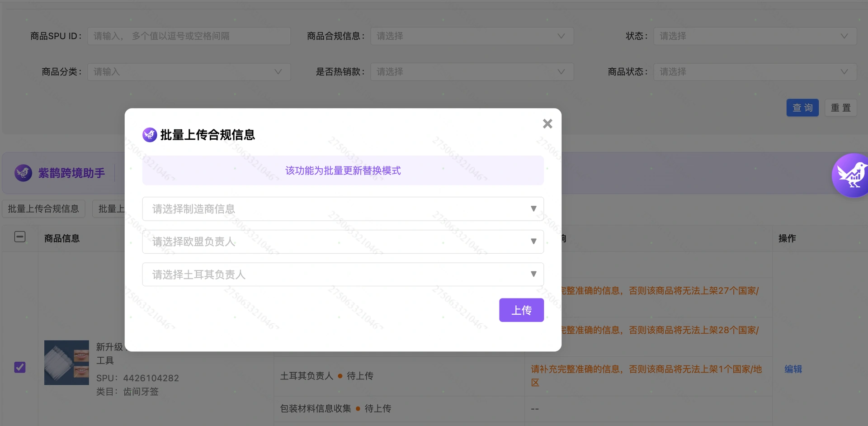
Task: Close the 批量上传合规信息 dialog
Action: (547, 123)
